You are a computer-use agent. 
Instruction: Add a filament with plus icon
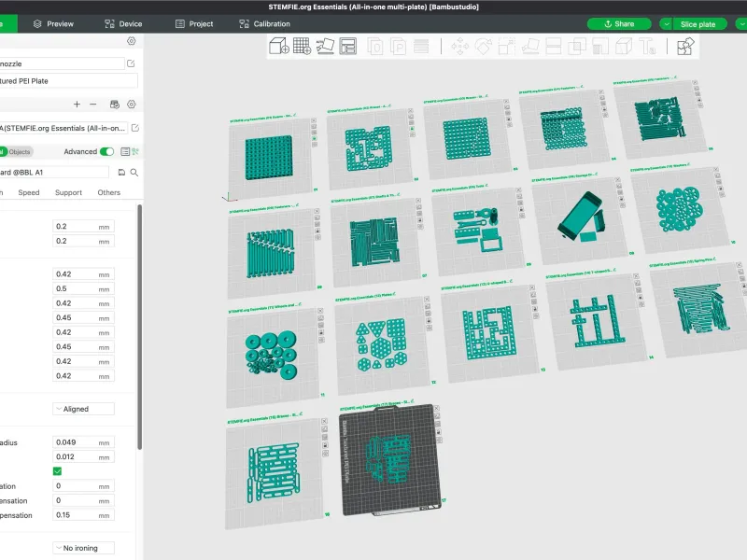point(77,105)
